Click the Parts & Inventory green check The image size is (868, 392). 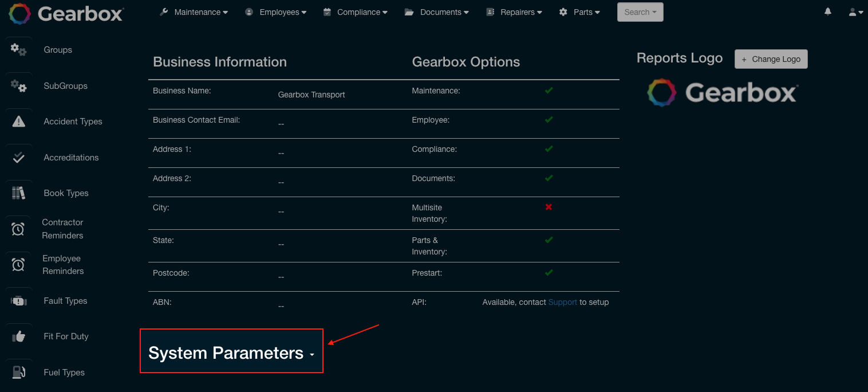(x=549, y=240)
